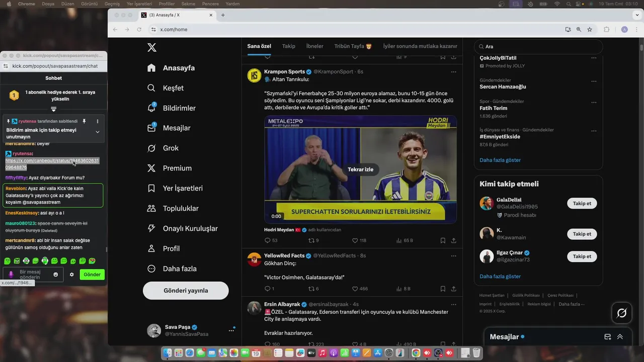Switch to the Takip tab
644x362 pixels.
coord(289,46)
